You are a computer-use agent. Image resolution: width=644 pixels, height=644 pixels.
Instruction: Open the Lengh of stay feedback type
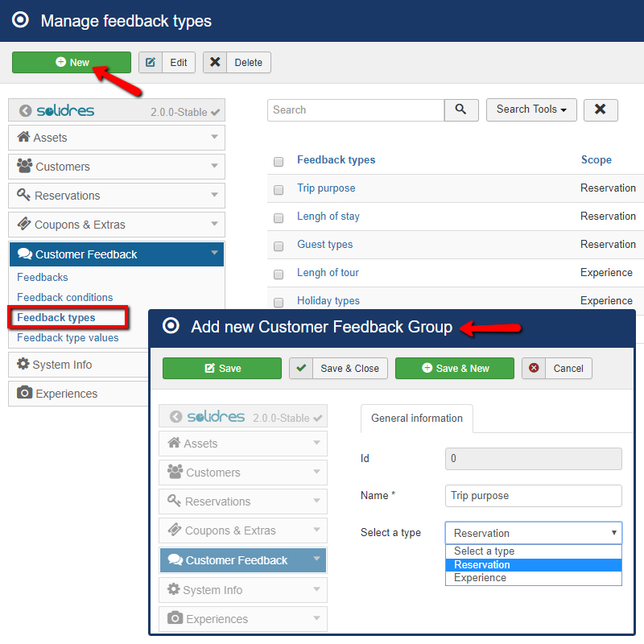(x=328, y=216)
